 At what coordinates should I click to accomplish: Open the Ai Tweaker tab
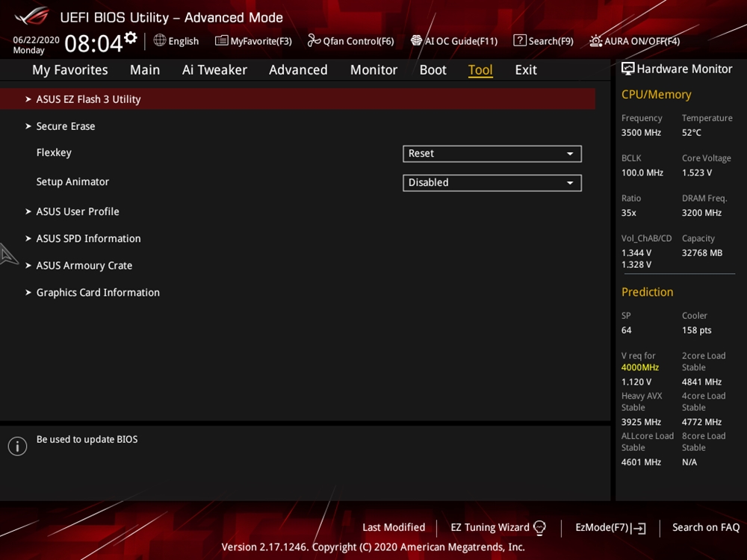(214, 70)
